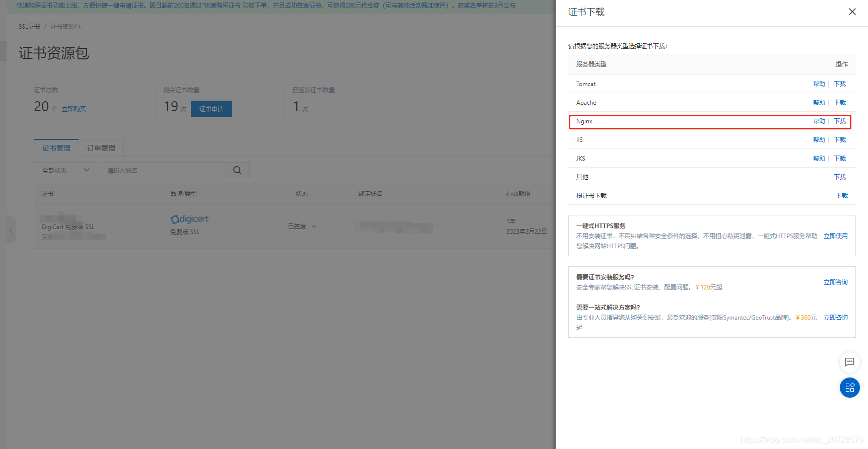Open help for Nginx
Viewport: 868px width, 449px height.
point(819,121)
